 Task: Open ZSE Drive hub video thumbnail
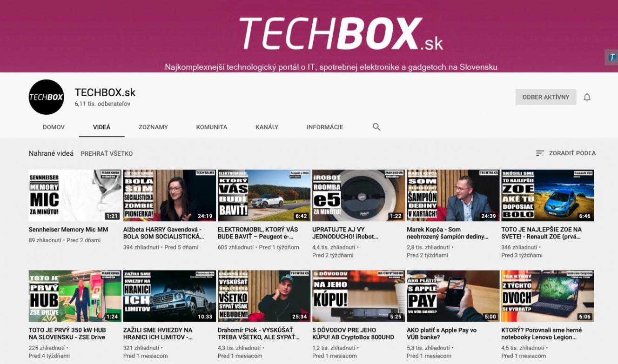(x=75, y=296)
